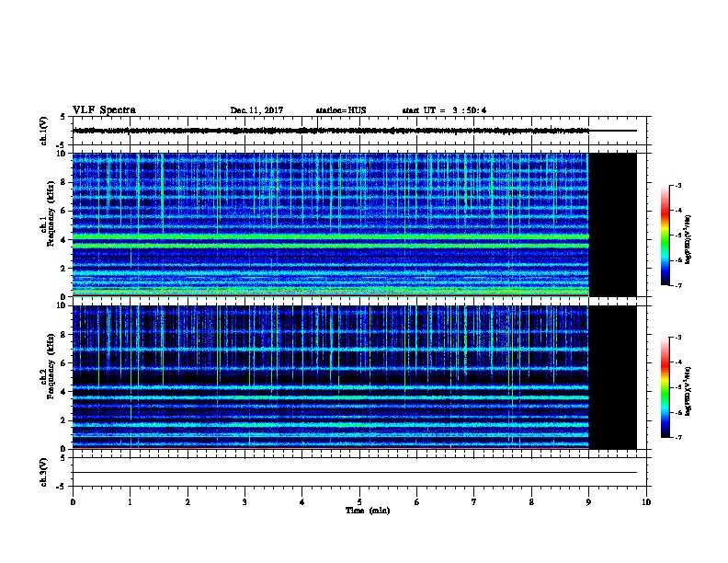Click the "ch.3(V)" axis label
The width and height of the screenshot is (728, 563).
(44, 472)
